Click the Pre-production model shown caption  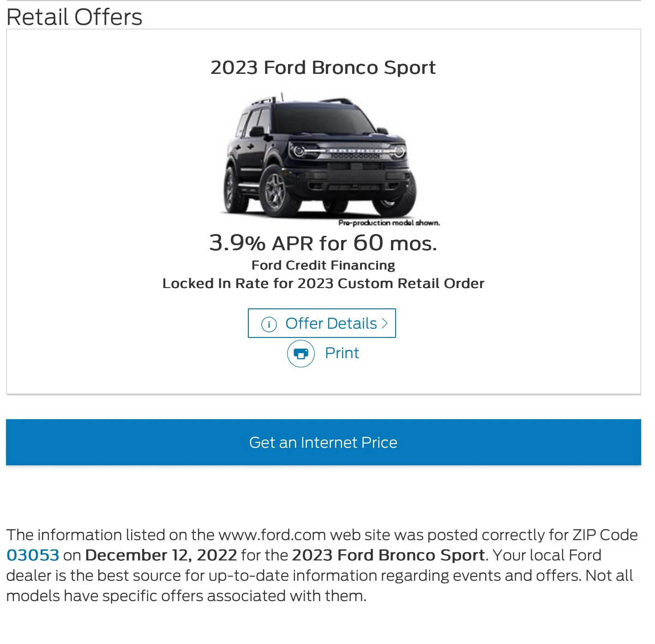coord(389,223)
